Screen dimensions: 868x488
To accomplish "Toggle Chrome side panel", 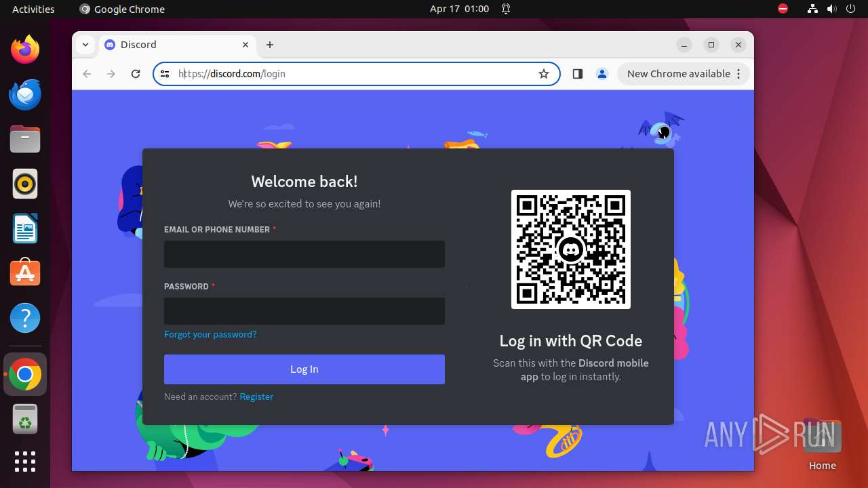I will point(578,74).
